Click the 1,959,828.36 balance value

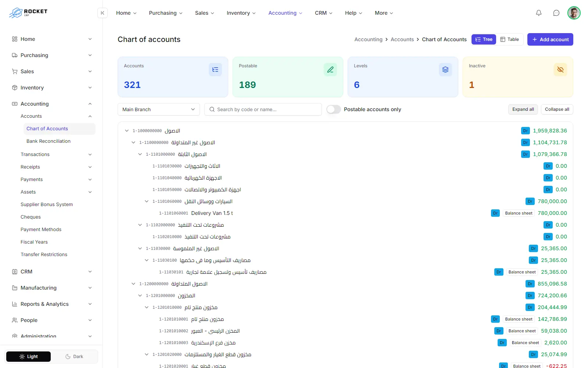[550, 131]
